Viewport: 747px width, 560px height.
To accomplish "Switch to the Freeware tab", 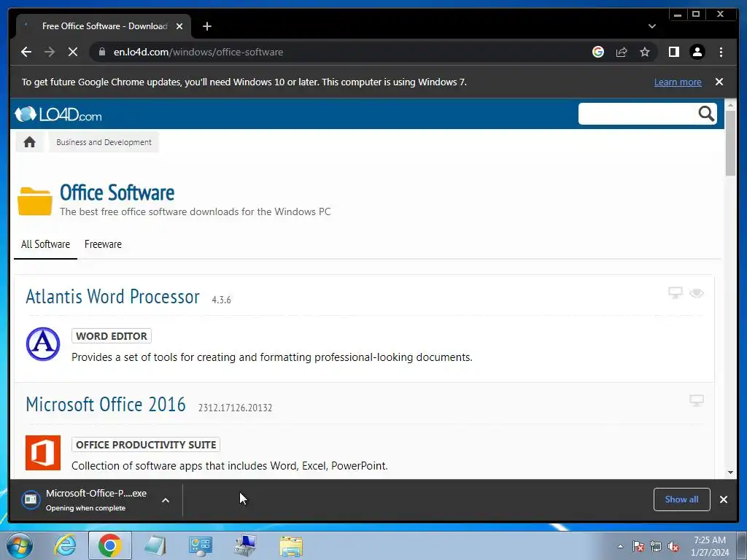I will point(103,244).
